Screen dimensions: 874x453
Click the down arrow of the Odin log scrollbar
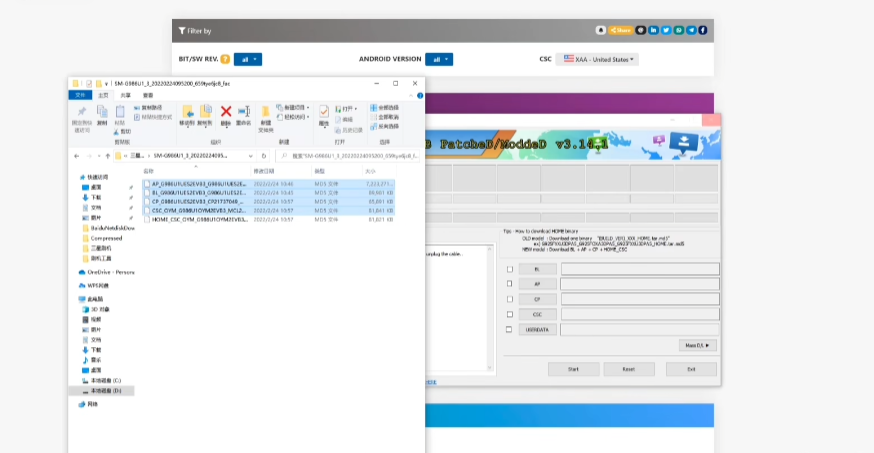click(x=490, y=368)
